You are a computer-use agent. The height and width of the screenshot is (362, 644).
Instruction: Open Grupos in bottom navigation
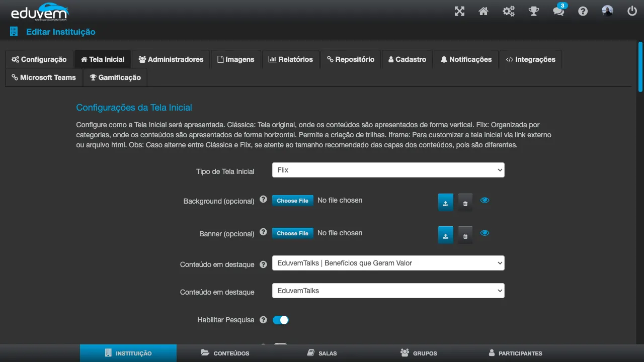click(x=419, y=353)
